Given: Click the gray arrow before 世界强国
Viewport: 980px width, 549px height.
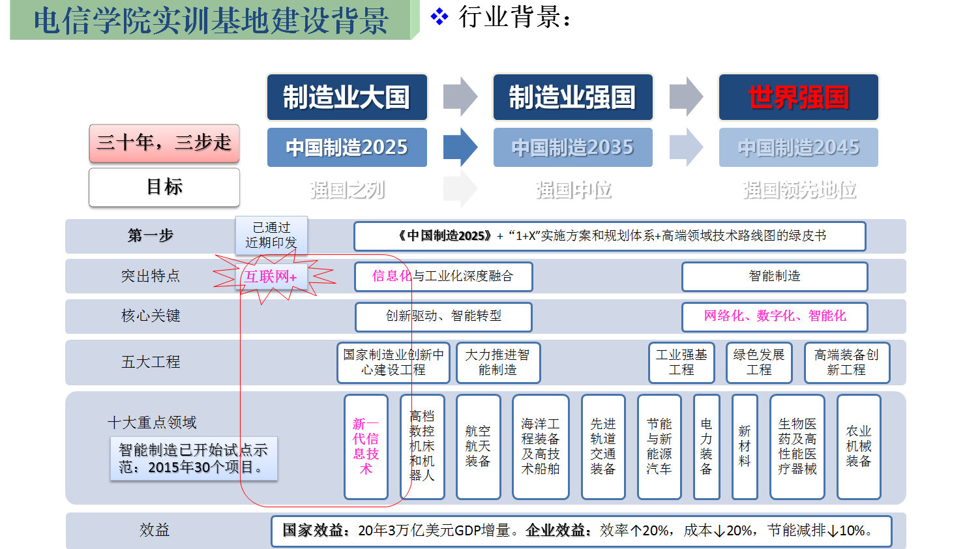Looking at the screenshot, I should pyautogui.click(x=686, y=96).
